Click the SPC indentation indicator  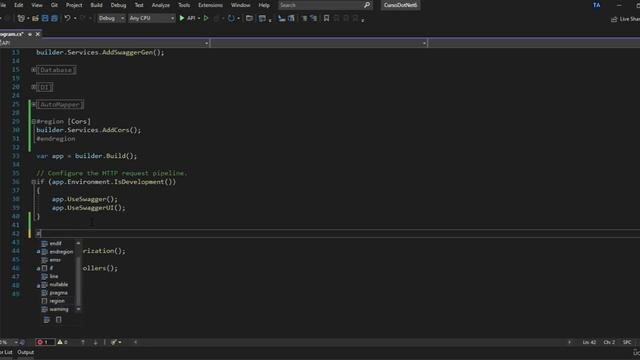click(627, 342)
